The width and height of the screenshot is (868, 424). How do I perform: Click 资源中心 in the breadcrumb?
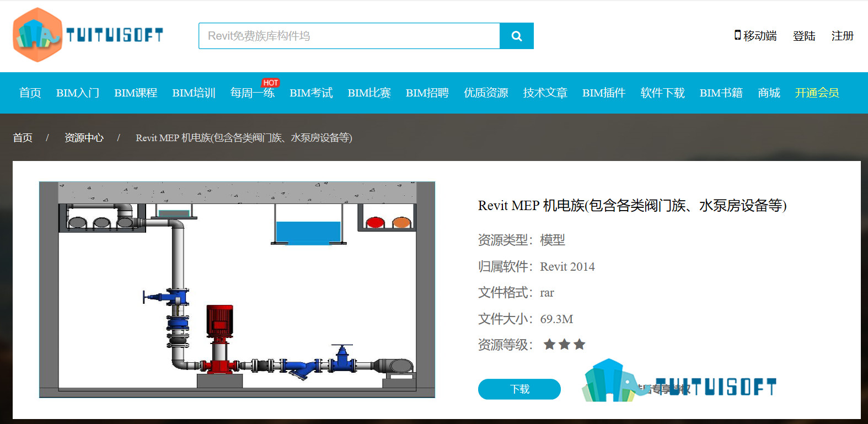[x=84, y=138]
